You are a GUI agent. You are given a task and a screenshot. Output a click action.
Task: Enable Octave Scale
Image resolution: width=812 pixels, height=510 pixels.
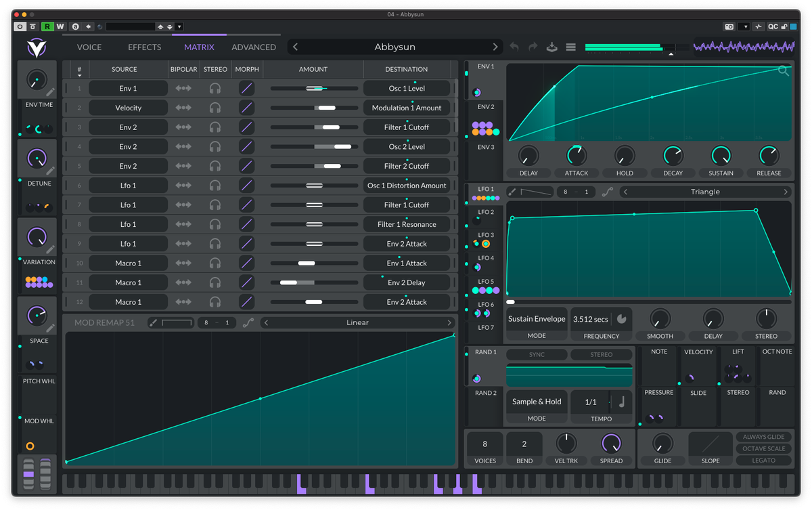[x=764, y=448]
